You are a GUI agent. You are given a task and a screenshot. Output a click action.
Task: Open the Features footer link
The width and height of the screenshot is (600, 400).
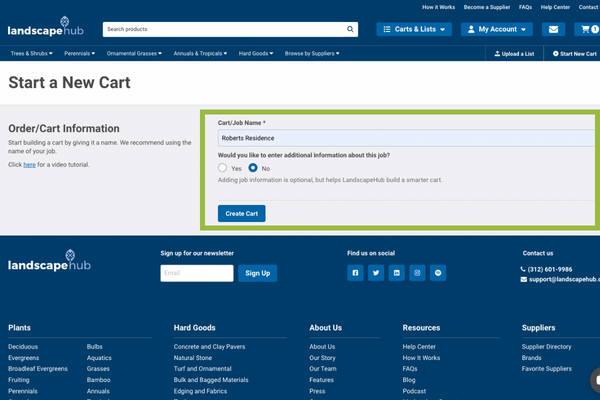pos(321,380)
